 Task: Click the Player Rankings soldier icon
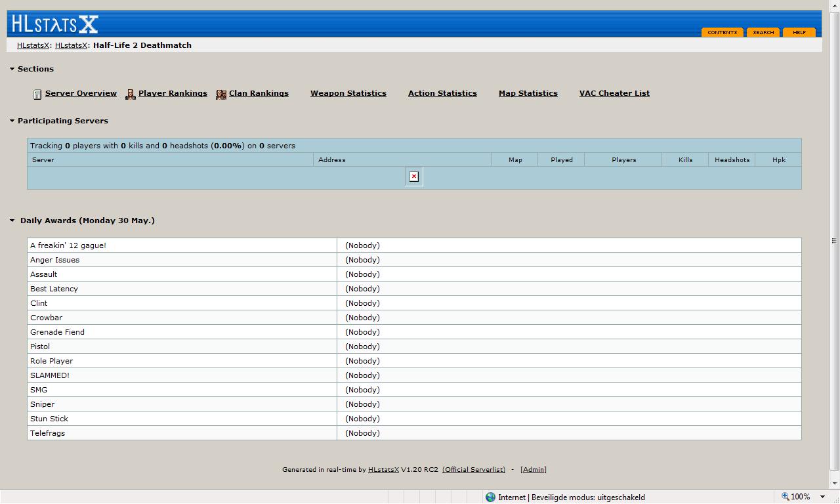(131, 94)
